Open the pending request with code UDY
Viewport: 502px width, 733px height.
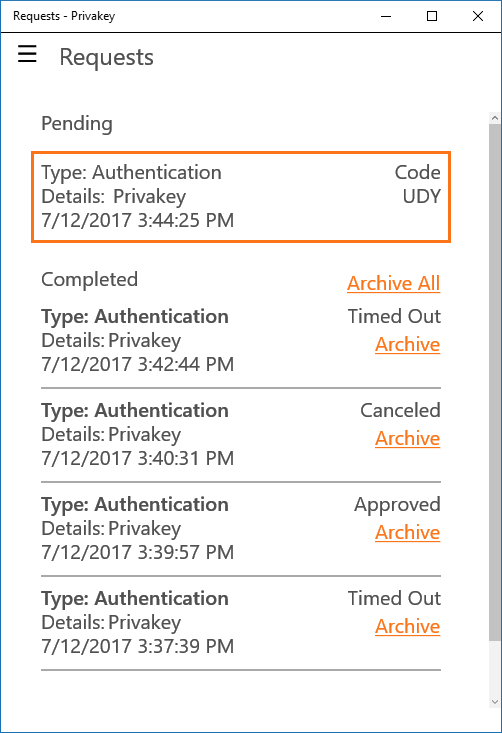point(241,197)
